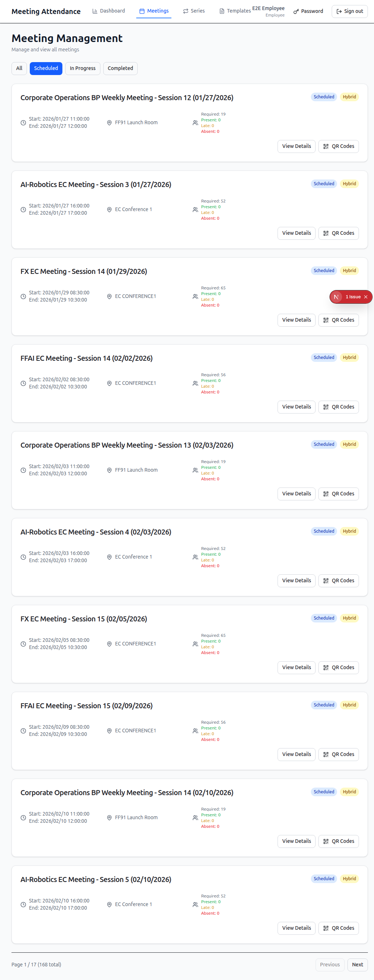374x980 pixels.
Task: View Details of Corporate Operations Session 12
Action: click(x=297, y=146)
